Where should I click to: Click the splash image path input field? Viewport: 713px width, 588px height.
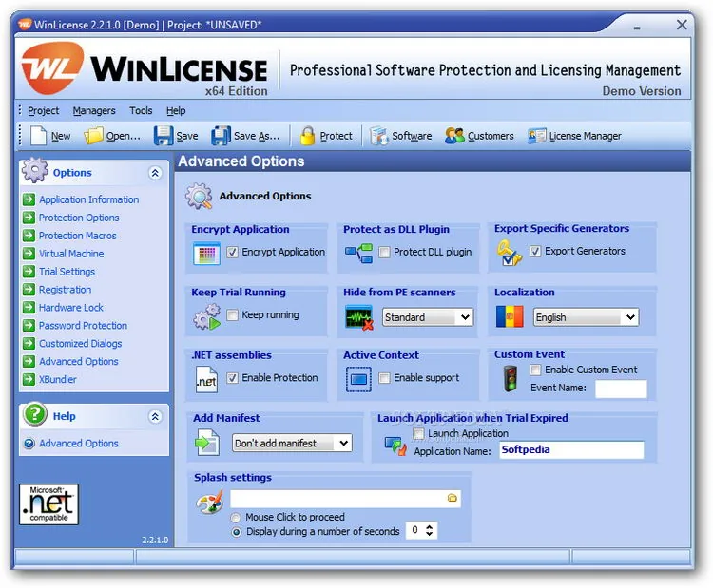point(346,498)
